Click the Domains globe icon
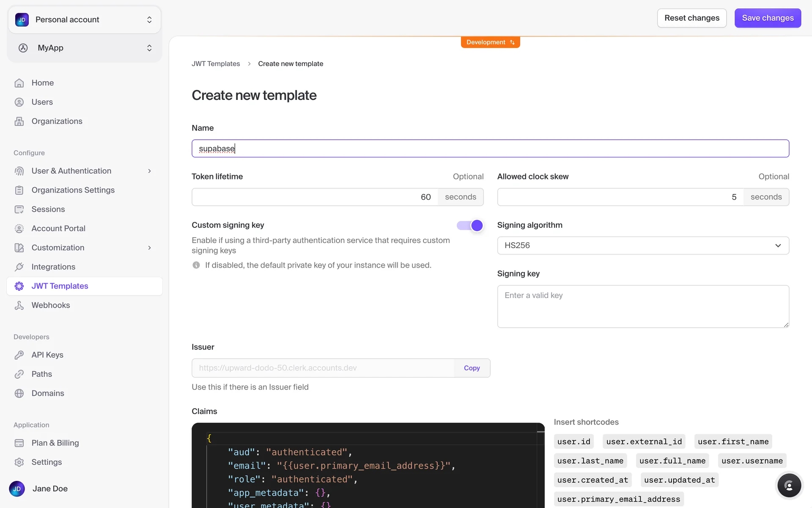 (x=19, y=393)
